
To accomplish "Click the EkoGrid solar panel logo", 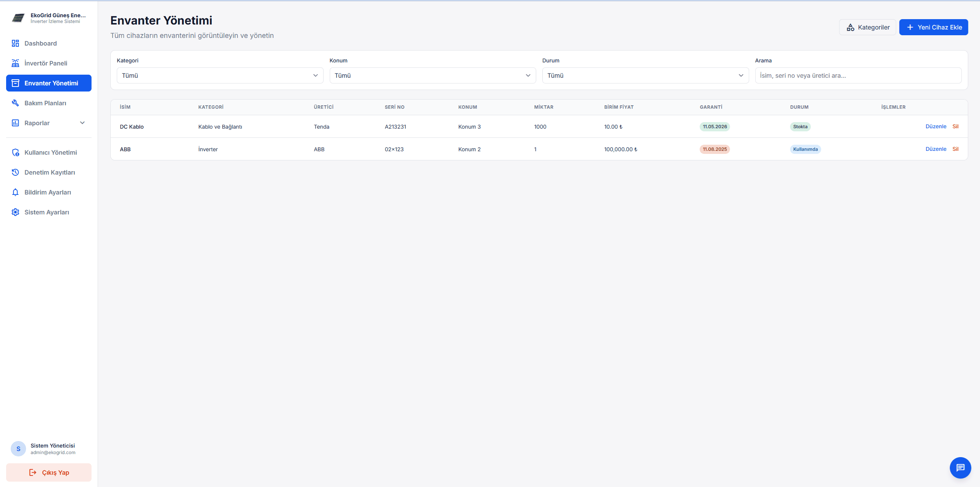I will coord(18,18).
